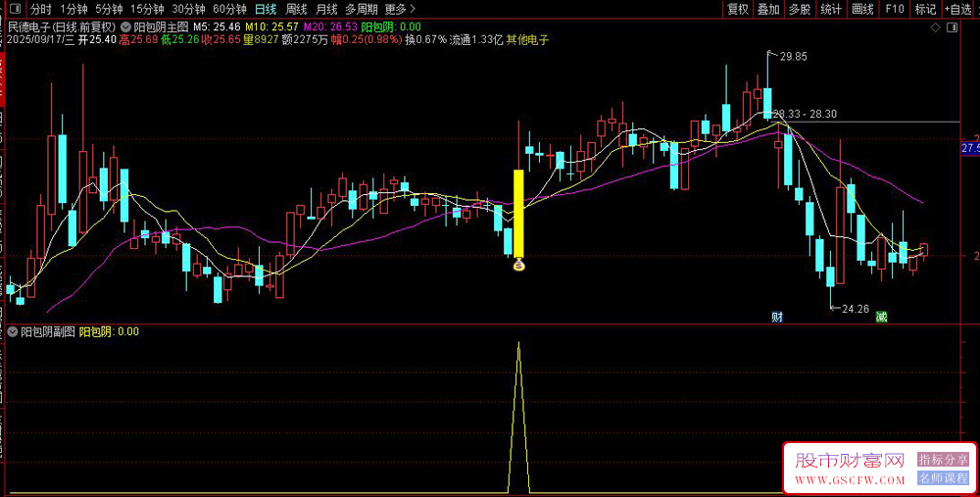Activate the 画线 drawing tools button
The image size is (980, 497).
click(862, 9)
